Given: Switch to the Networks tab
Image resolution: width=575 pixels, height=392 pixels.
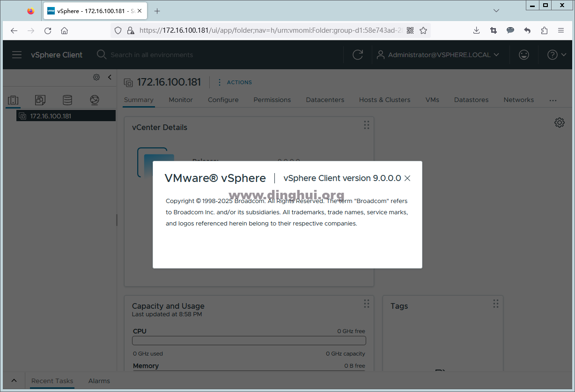Looking at the screenshot, I should (519, 100).
